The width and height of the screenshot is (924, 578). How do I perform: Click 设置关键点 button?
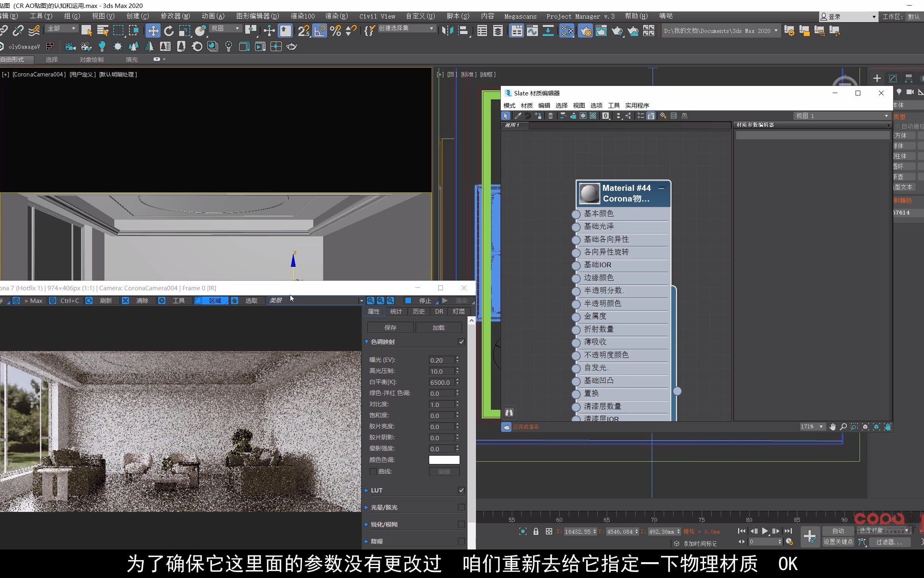pyautogui.click(x=838, y=542)
